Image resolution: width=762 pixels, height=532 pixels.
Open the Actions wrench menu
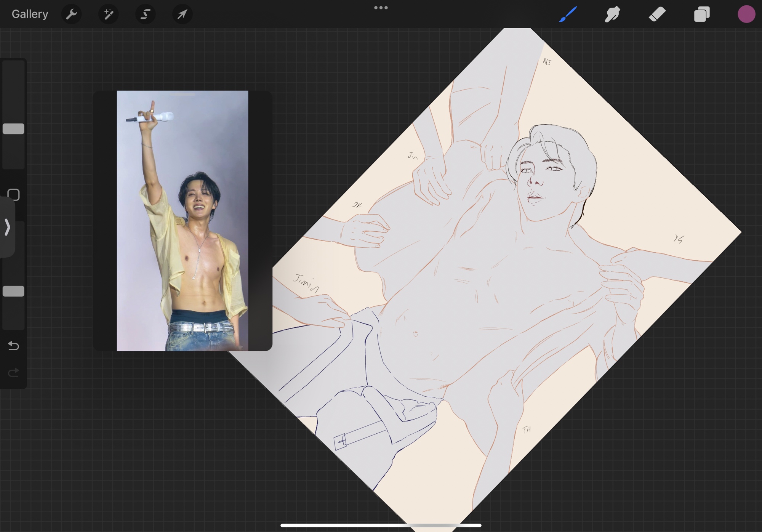71,14
